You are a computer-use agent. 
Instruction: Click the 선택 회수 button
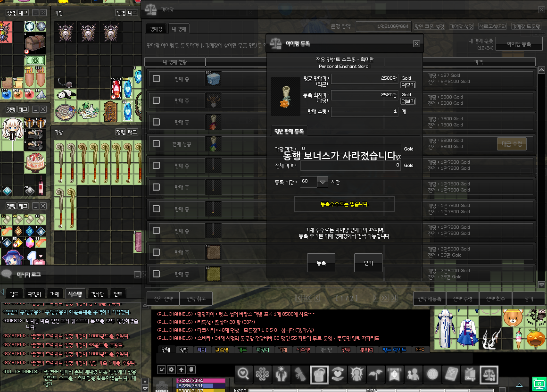point(496,299)
